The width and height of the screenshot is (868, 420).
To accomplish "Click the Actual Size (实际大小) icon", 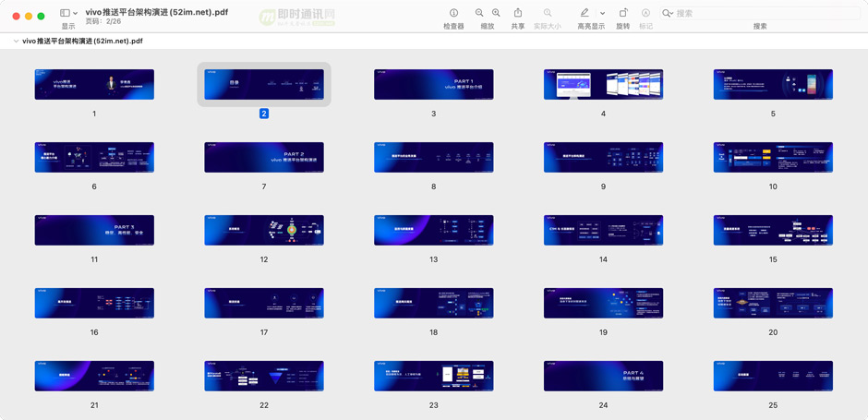I will [x=548, y=13].
